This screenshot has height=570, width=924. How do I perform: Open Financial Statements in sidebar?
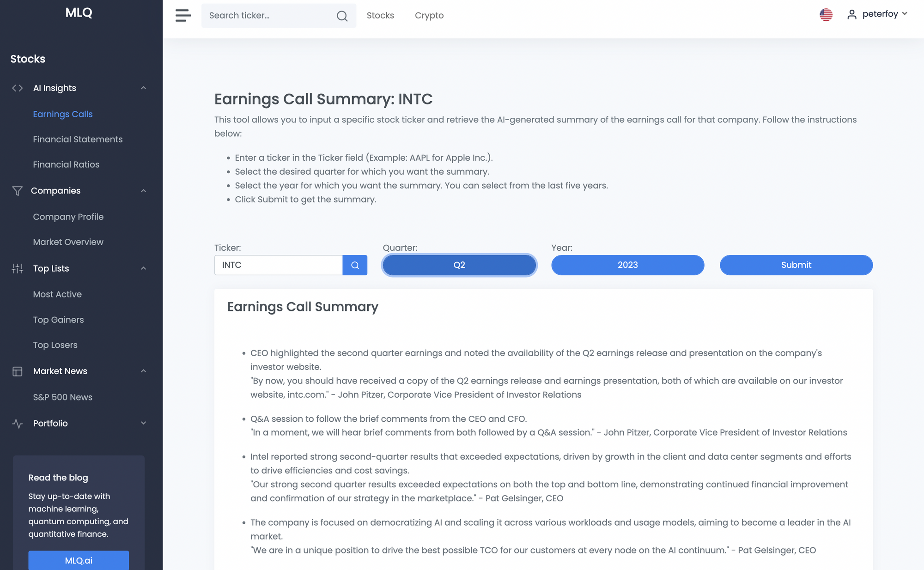pos(78,139)
